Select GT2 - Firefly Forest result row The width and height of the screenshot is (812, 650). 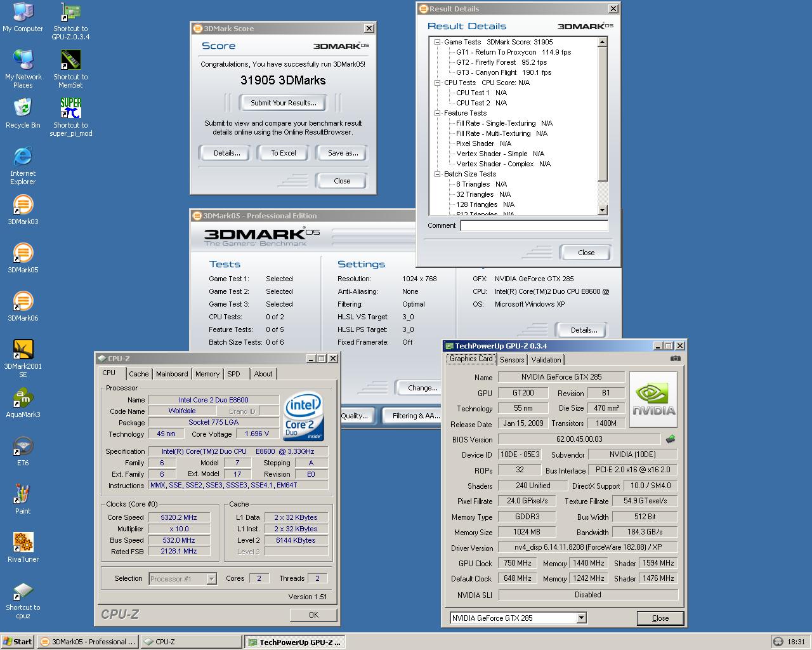point(501,62)
